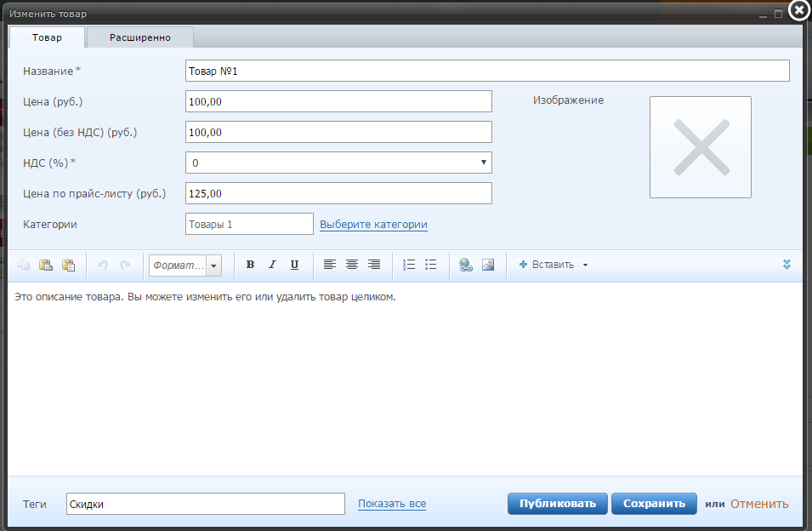Image resolution: width=812 pixels, height=531 pixels.
Task: Click the Отменить link
Action: tap(759, 504)
